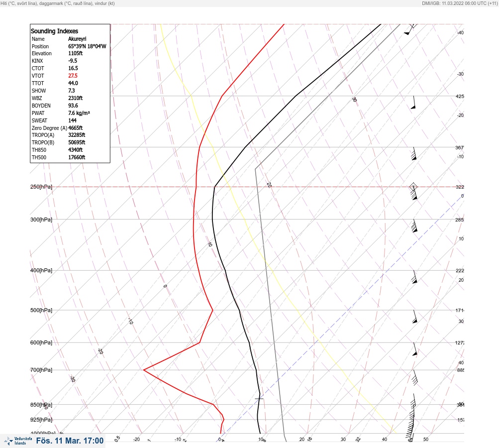This screenshot has width=499, height=448.
Task: Click the Hiti, daggarmark, vindur legend text
Action: click(58, 3)
